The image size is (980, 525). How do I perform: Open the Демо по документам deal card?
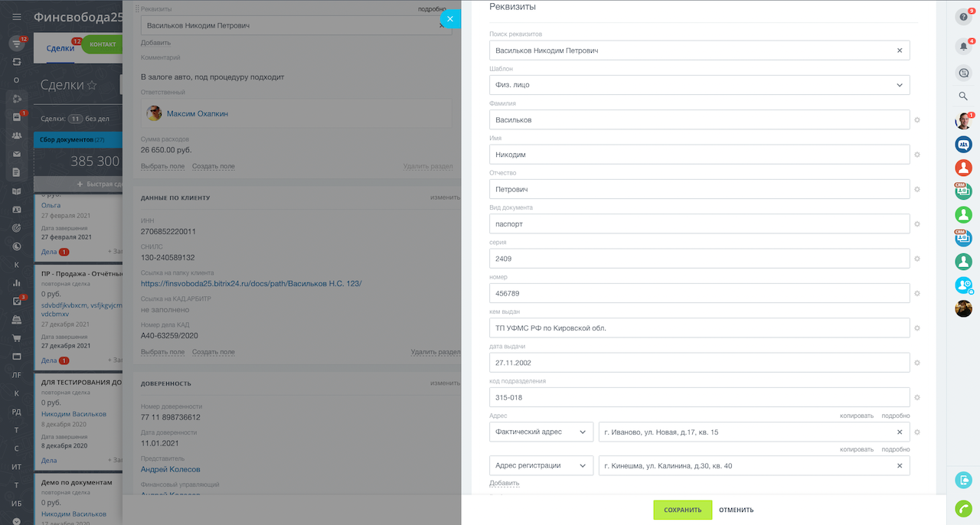pos(77,482)
